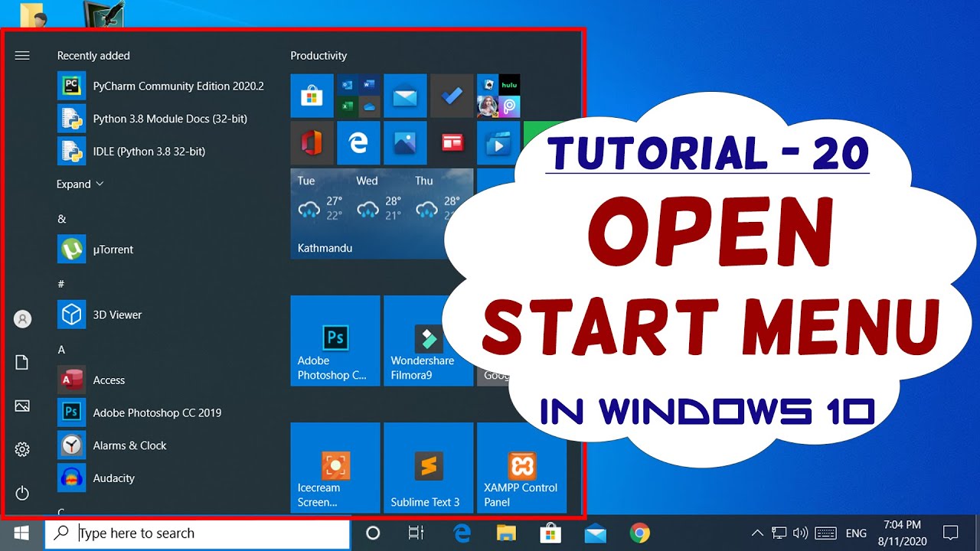The height and width of the screenshot is (551, 980).
Task: Click ENG language indicator
Action: [856, 533]
